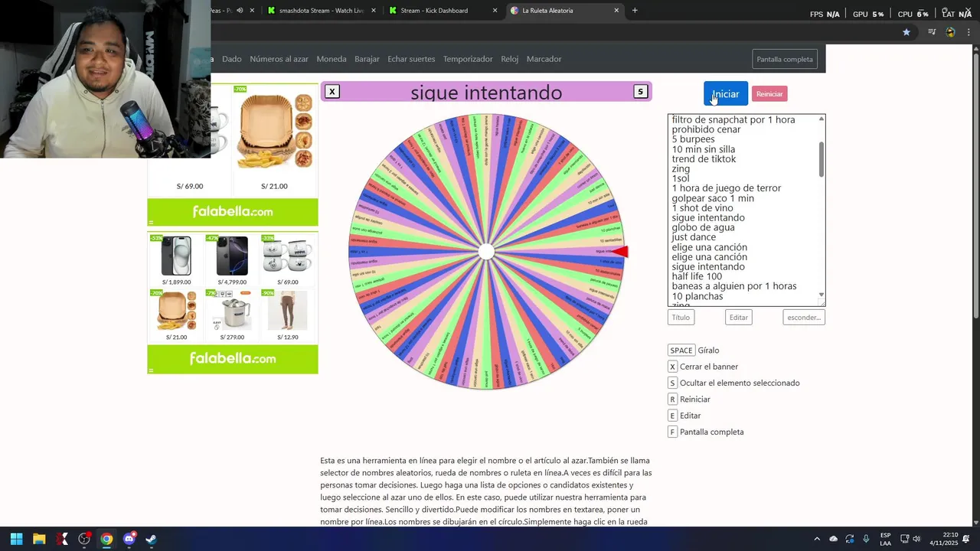Click the R key hint for Reiniciar
Image resolution: width=980 pixels, height=551 pixels.
(673, 399)
